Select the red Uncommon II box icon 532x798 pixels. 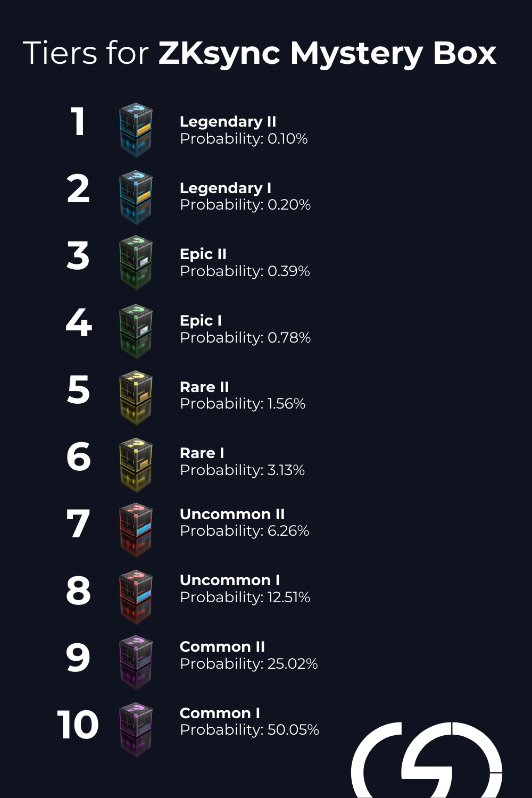coord(136,529)
